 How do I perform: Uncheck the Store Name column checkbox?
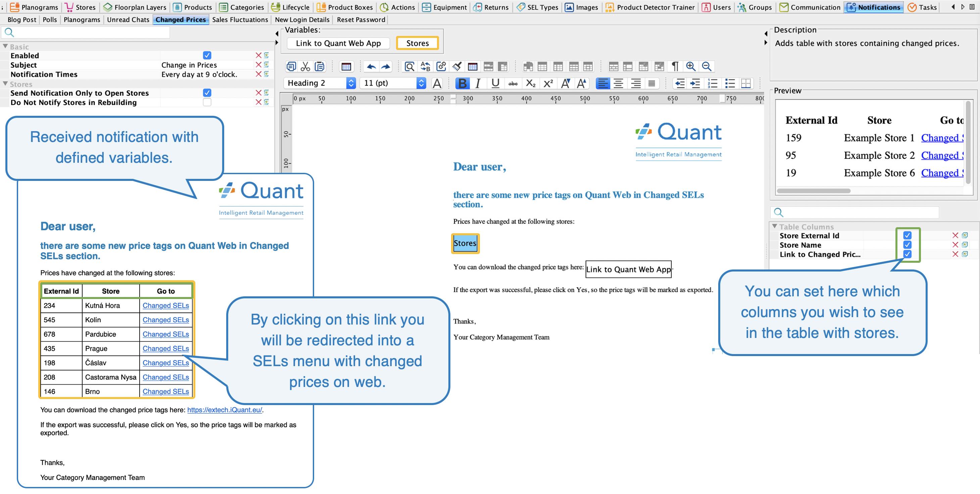[907, 245]
